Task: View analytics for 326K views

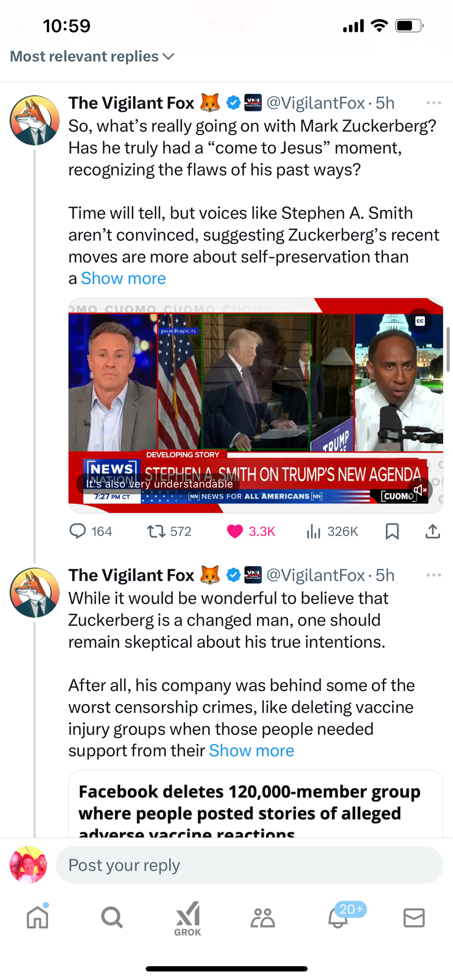Action: [x=314, y=531]
